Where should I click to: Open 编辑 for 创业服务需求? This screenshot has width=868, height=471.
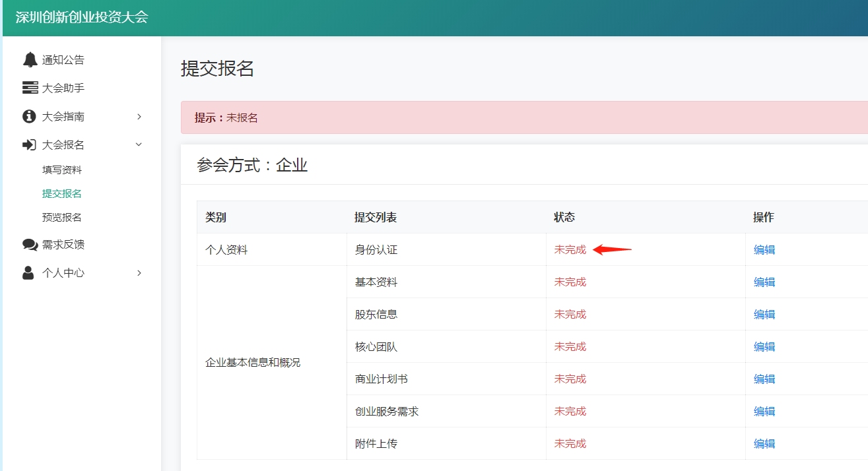(764, 411)
